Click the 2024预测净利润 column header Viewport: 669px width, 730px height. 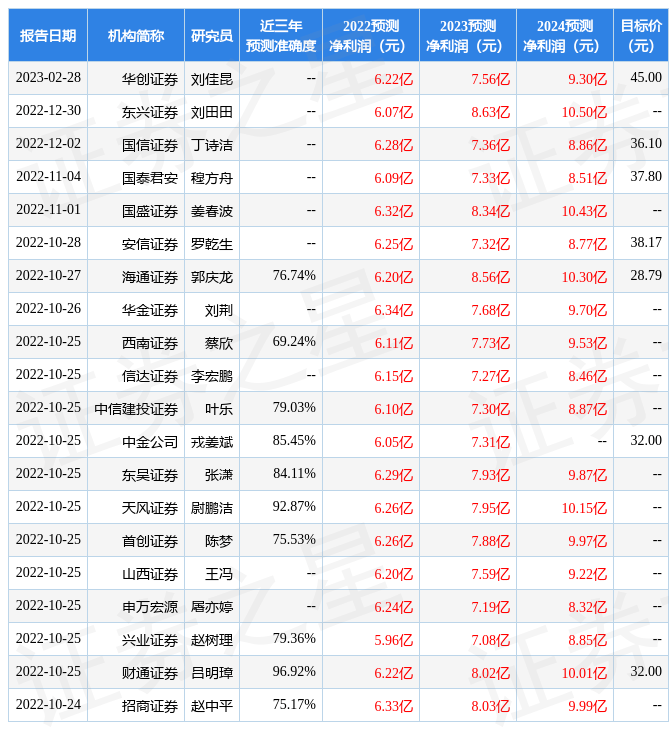click(x=564, y=35)
